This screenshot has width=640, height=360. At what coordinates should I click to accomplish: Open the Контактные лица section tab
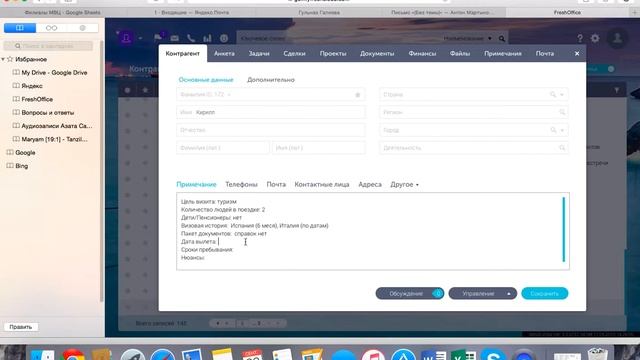pyautogui.click(x=322, y=184)
